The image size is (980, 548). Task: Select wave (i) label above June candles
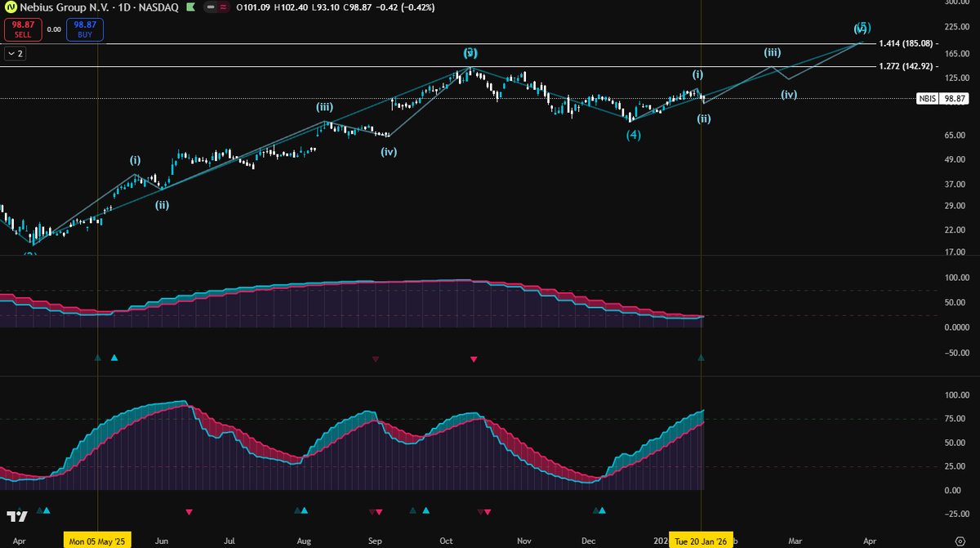(136, 159)
